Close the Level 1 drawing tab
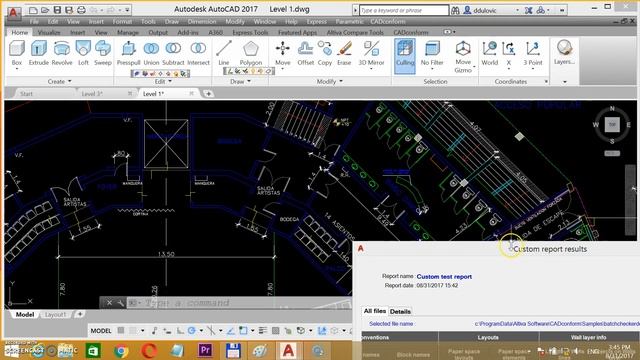Screen dimensions: 640x360 point(191,93)
